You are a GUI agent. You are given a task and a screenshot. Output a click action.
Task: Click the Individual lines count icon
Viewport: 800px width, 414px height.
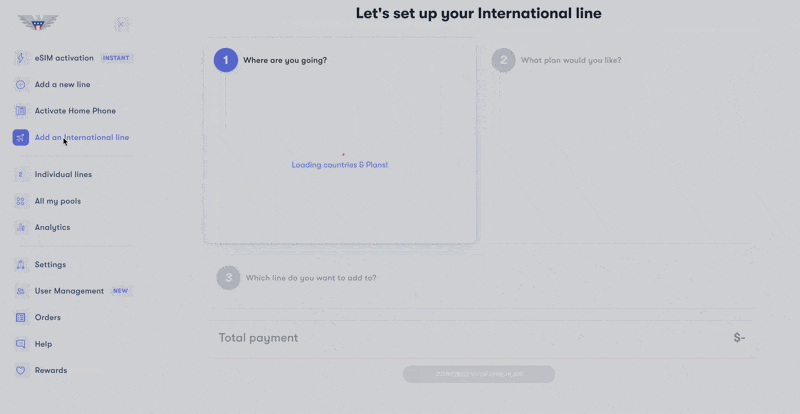[x=20, y=174]
